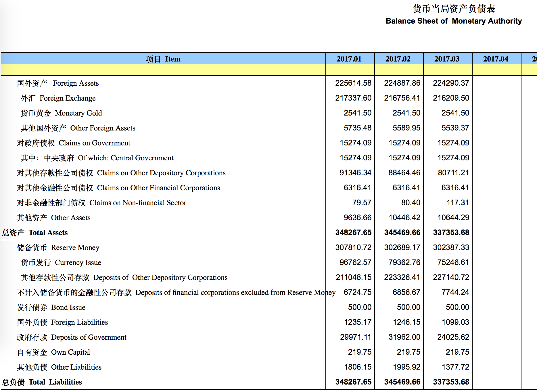Select the 'Total Assets' row label

[x=35, y=232]
